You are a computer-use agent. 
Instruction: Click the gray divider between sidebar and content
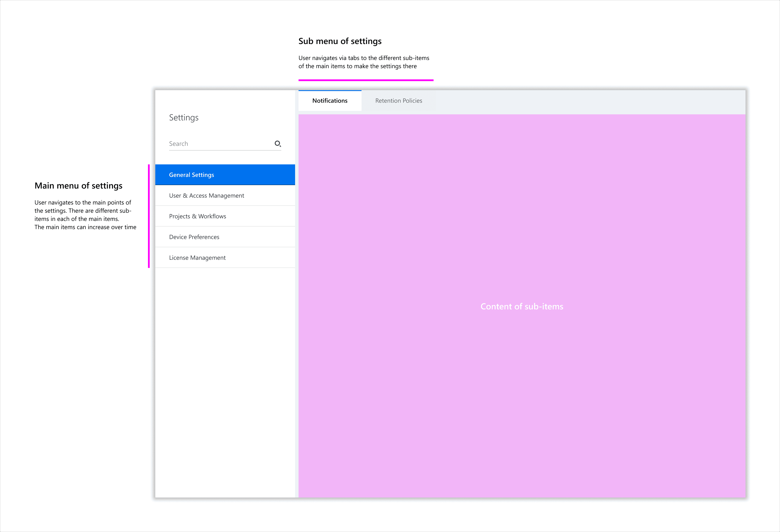[x=297, y=302]
